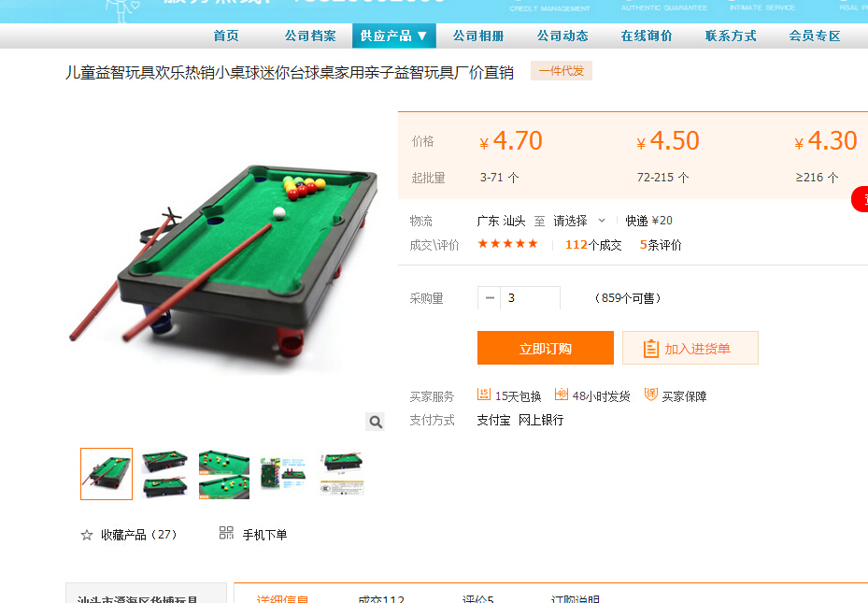
Task: Click the 15-day exchange service icon
Action: click(484, 395)
